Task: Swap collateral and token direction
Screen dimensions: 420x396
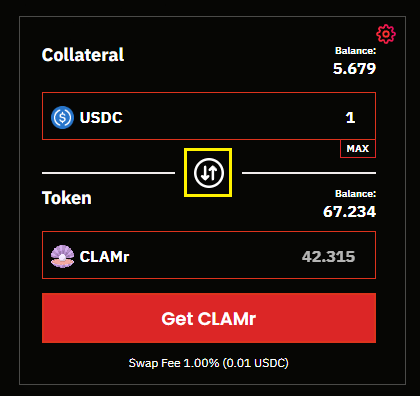Action: coord(209,173)
